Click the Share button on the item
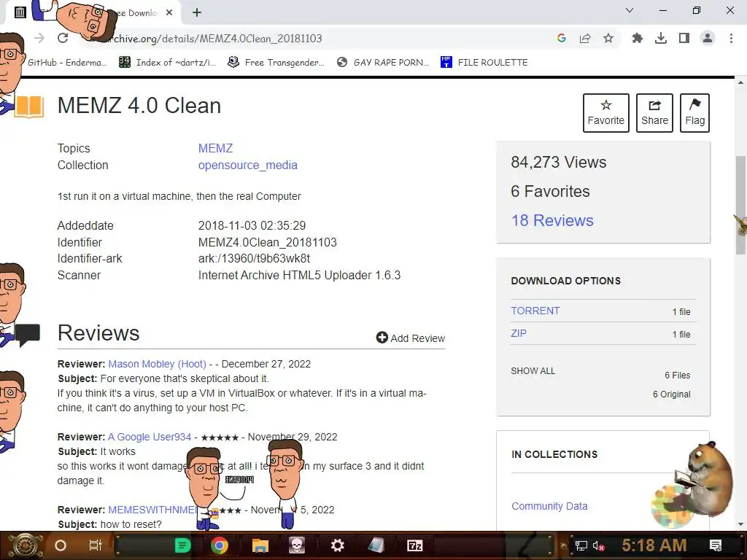The image size is (747, 560). [654, 113]
